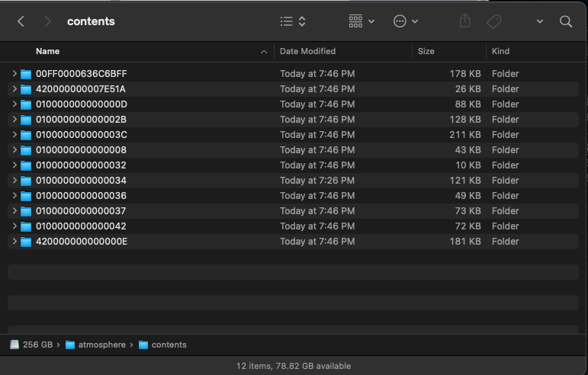Viewport: 588px width, 375px height.
Task: Expand the 010000000000003C folder
Action: tap(14, 134)
